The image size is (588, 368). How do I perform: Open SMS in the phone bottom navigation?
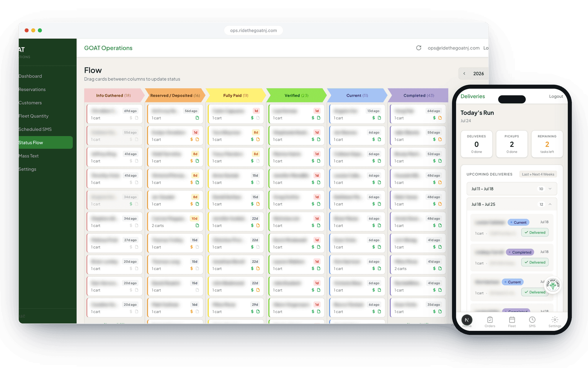532,322
